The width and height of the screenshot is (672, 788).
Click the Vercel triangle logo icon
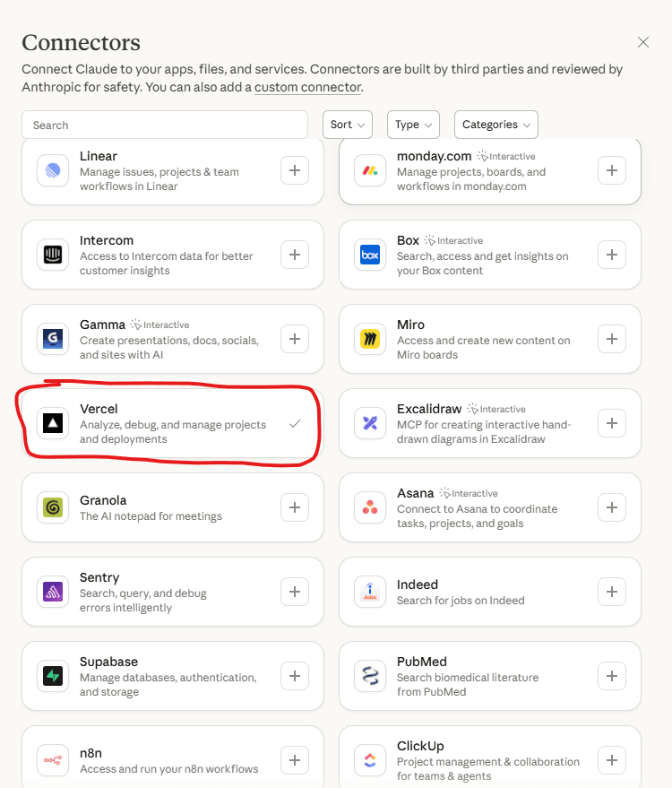pos(53,423)
